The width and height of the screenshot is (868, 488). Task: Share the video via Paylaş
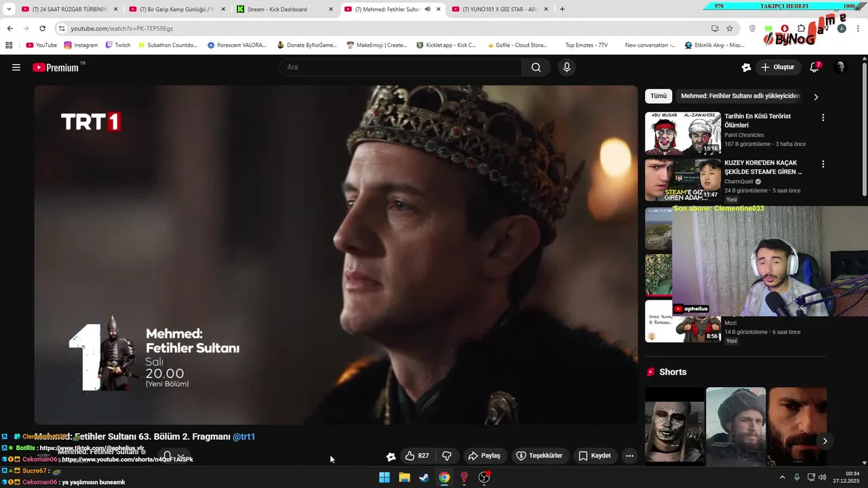tap(485, 455)
